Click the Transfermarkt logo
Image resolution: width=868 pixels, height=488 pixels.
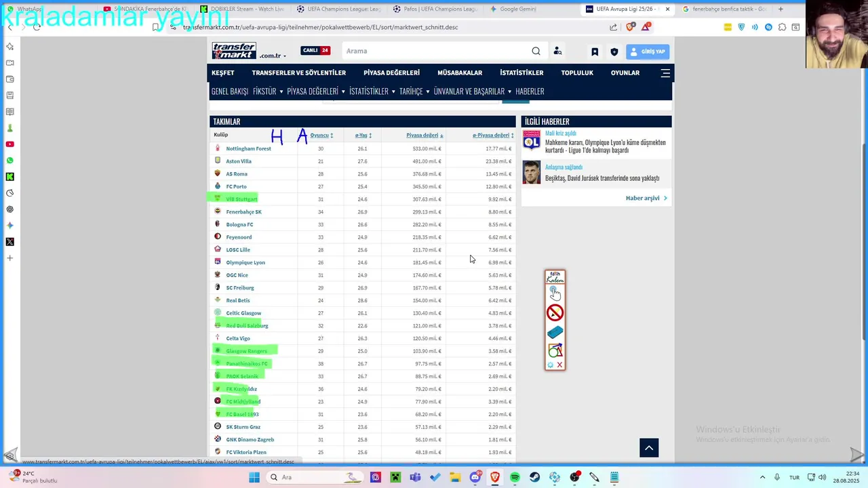[x=234, y=51]
